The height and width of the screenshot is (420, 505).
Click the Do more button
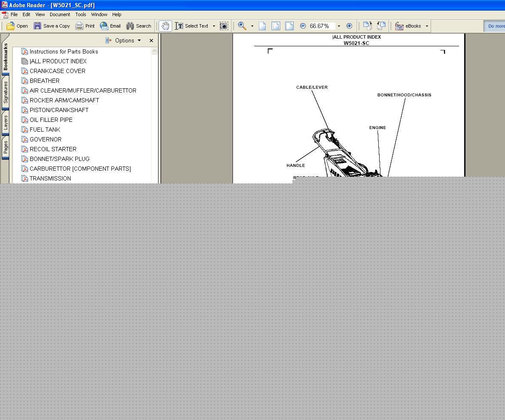coord(495,26)
